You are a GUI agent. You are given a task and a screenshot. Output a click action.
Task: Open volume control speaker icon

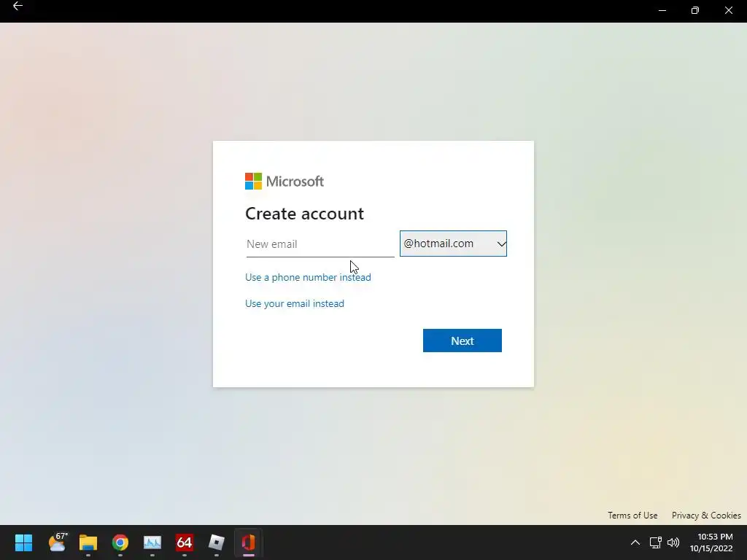673,542
